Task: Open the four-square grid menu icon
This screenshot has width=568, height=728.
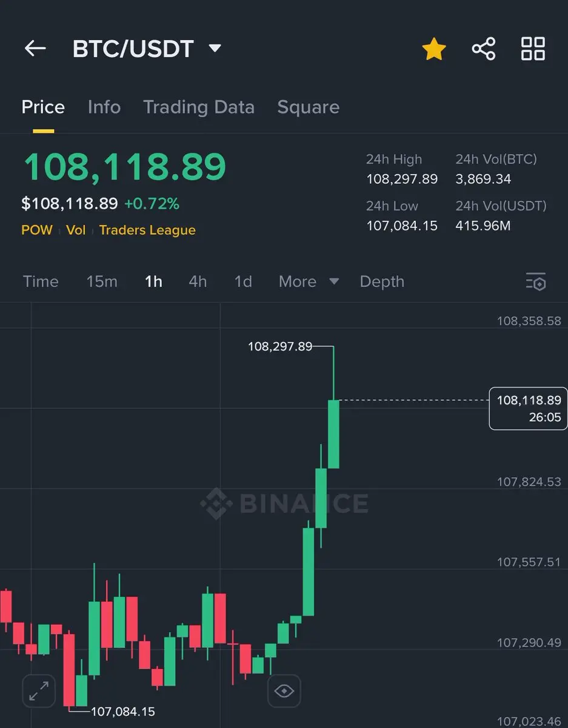Action: click(x=533, y=49)
